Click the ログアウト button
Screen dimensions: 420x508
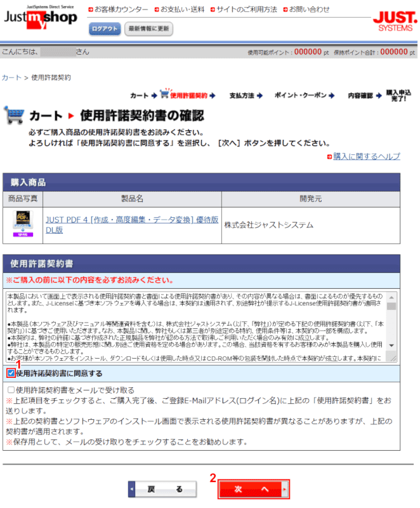click(x=105, y=29)
